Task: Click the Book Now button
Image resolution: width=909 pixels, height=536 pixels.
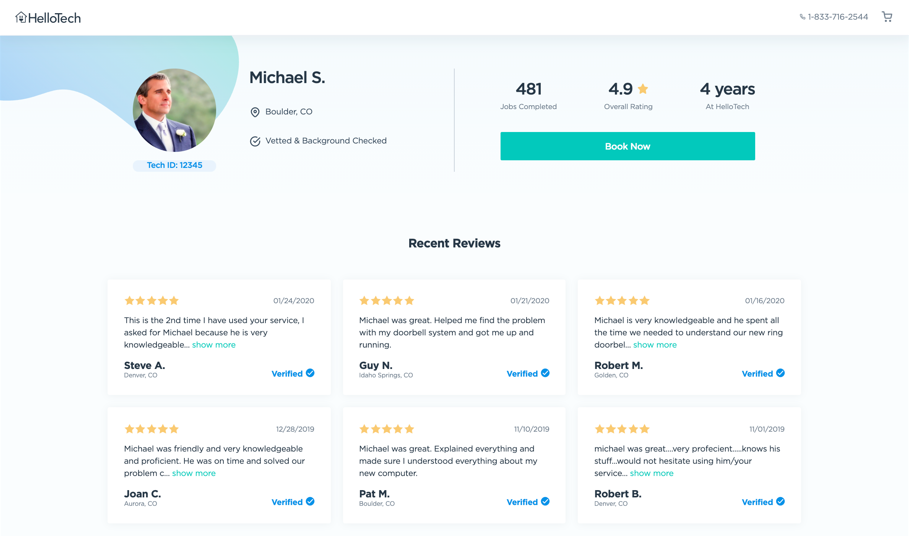Action: click(627, 146)
